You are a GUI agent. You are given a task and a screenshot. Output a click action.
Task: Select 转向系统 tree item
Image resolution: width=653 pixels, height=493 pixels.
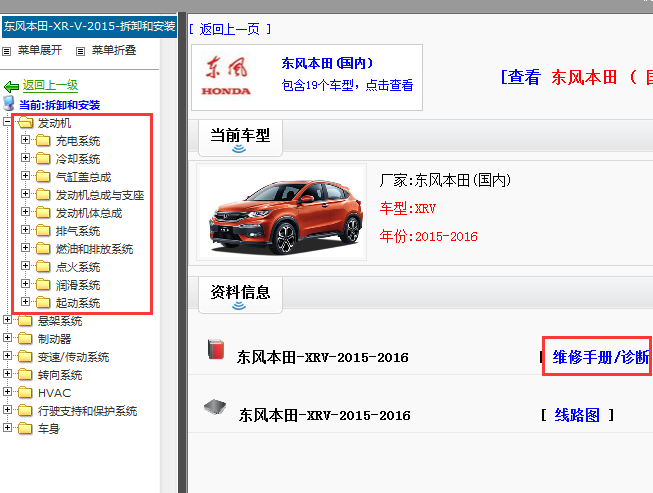pos(60,375)
